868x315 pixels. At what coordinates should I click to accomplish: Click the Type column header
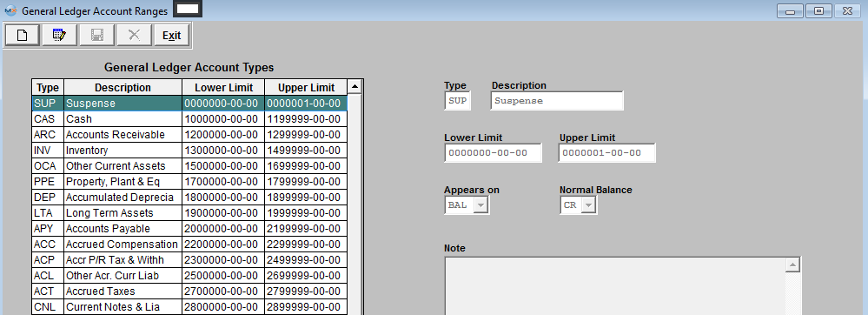[x=48, y=88]
